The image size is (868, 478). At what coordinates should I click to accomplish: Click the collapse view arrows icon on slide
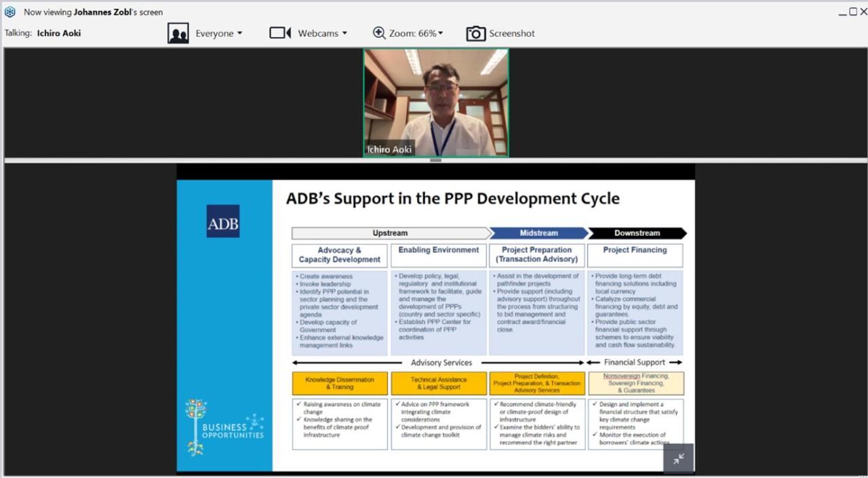click(x=678, y=459)
